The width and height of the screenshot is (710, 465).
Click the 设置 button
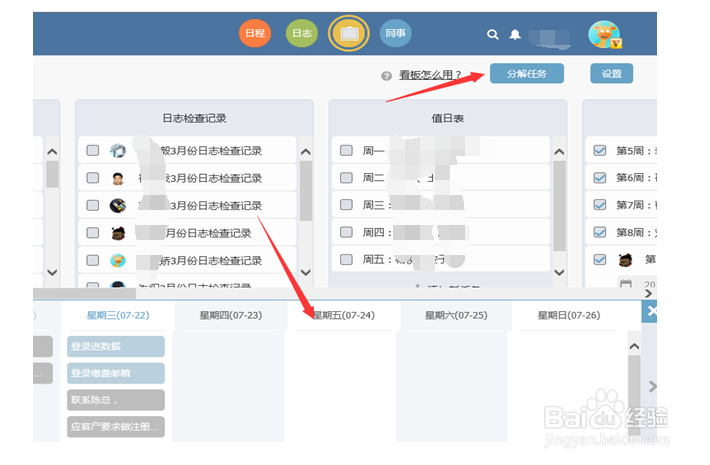click(x=611, y=73)
